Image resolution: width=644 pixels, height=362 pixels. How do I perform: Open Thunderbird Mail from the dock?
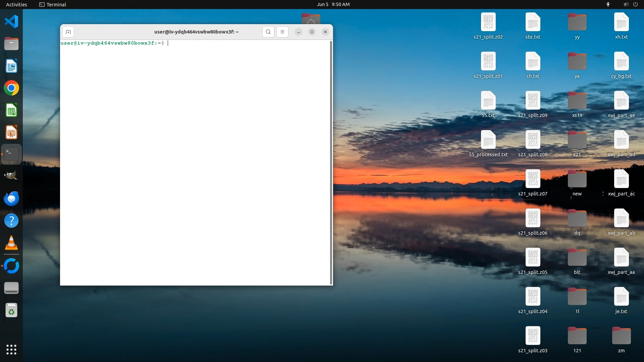coord(11,198)
